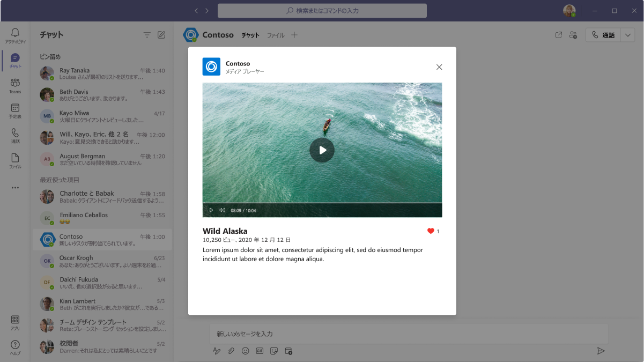Toggle the heart like on Wild Alaska
Image resolution: width=644 pixels, height=362 pixels.
click(x=431, y=231)
